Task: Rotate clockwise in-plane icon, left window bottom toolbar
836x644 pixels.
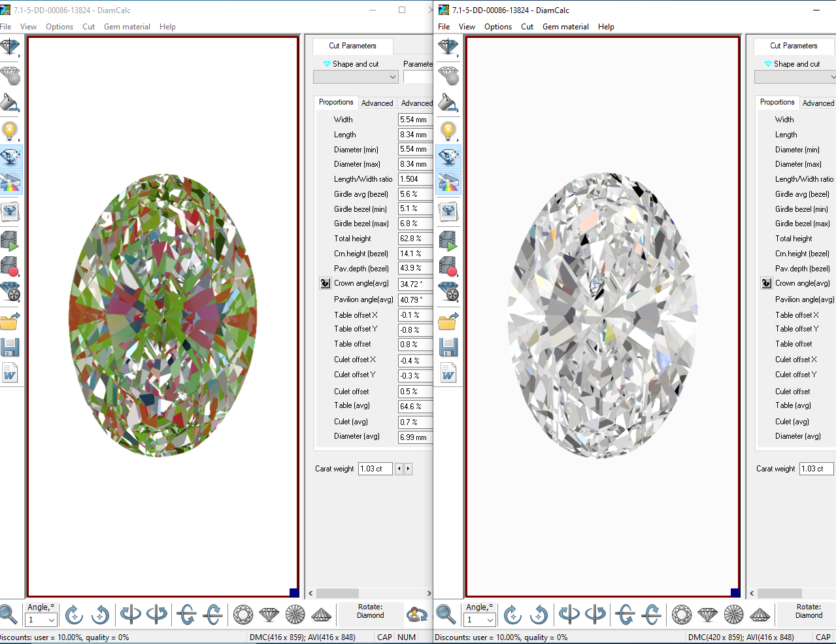Action: click(74, 615)
